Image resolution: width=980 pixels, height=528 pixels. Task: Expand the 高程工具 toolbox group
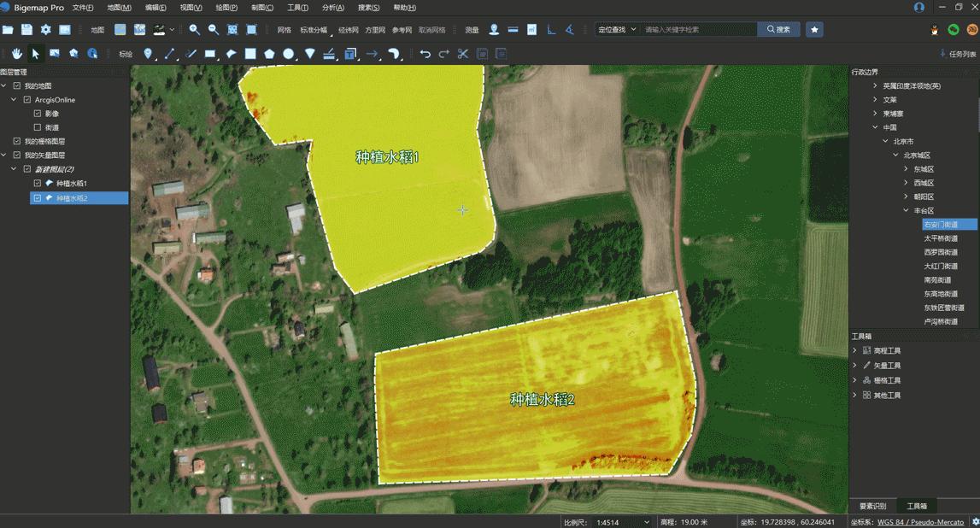pyautogui.click(x=855, y=350)
